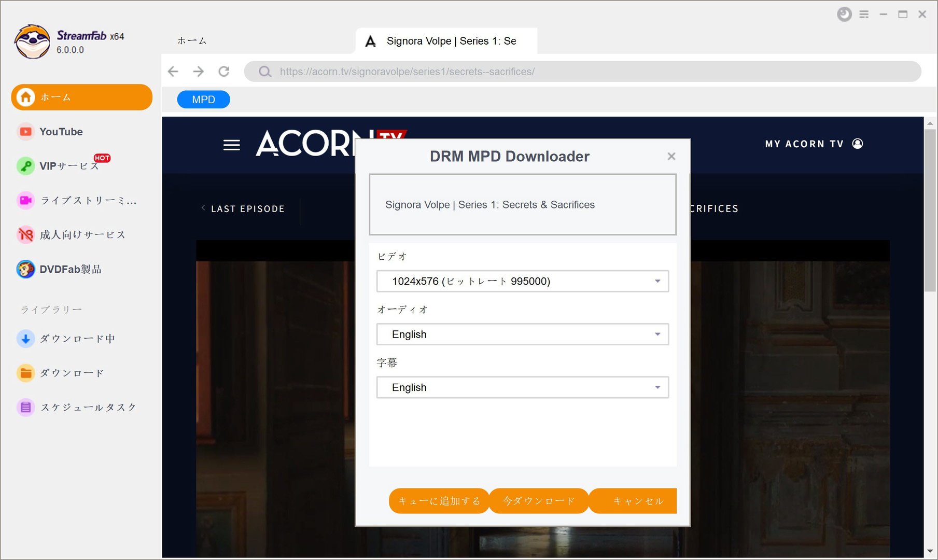The height and width of the screenshot is (560, 938).
Task: Click the blue MPD button
Action: [x=203, y=100]
